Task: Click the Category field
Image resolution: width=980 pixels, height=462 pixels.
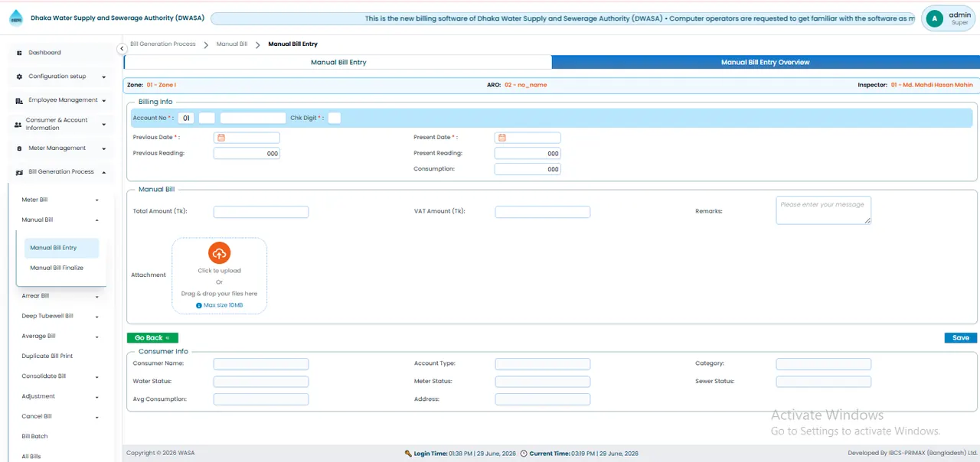Action: [824, 364]
